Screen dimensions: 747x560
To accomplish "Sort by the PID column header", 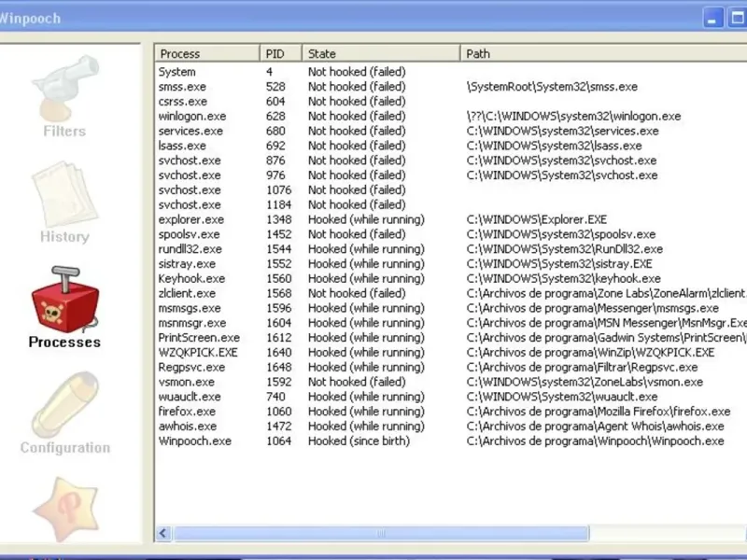I will tap(281, 53).
